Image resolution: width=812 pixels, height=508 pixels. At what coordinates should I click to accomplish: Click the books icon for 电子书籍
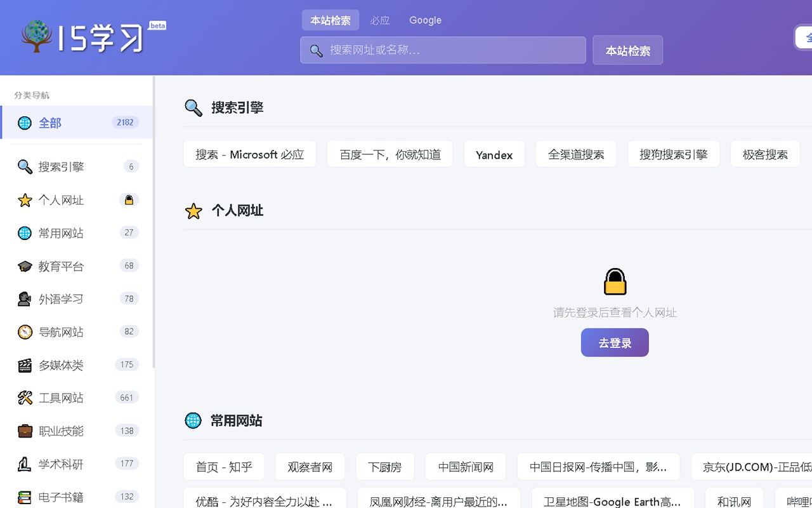[x=25, y=497]
